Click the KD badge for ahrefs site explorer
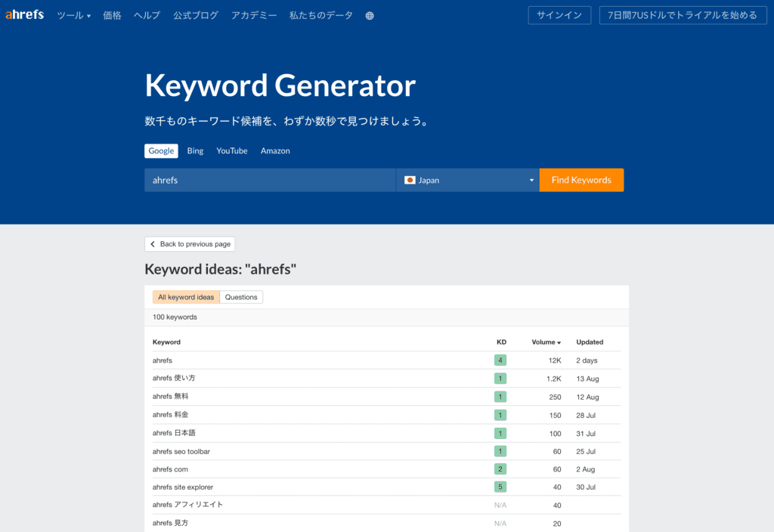This screenshot has width=774, height=532. [x=500, y=487]
